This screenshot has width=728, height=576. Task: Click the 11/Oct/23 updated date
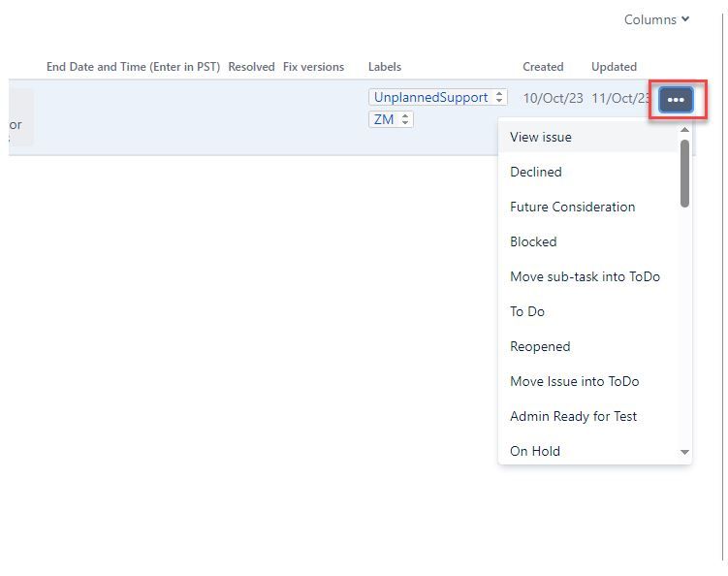tap(620, 98)
